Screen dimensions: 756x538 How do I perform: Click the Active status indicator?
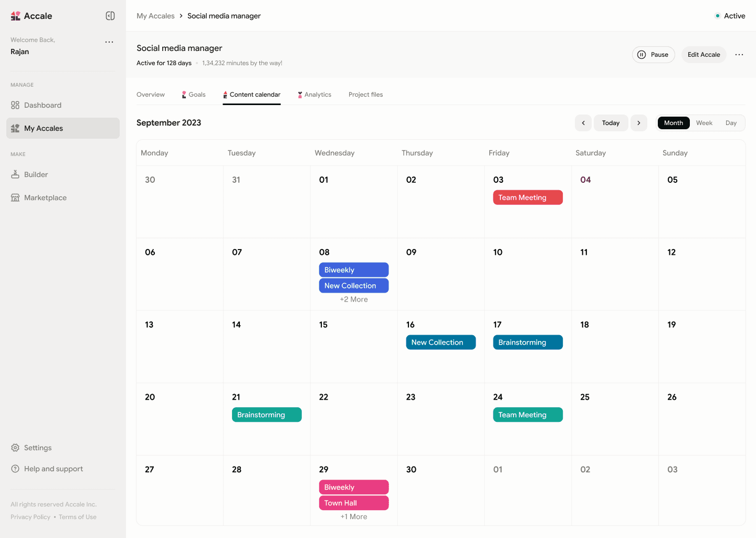click(x=730, y=16)
